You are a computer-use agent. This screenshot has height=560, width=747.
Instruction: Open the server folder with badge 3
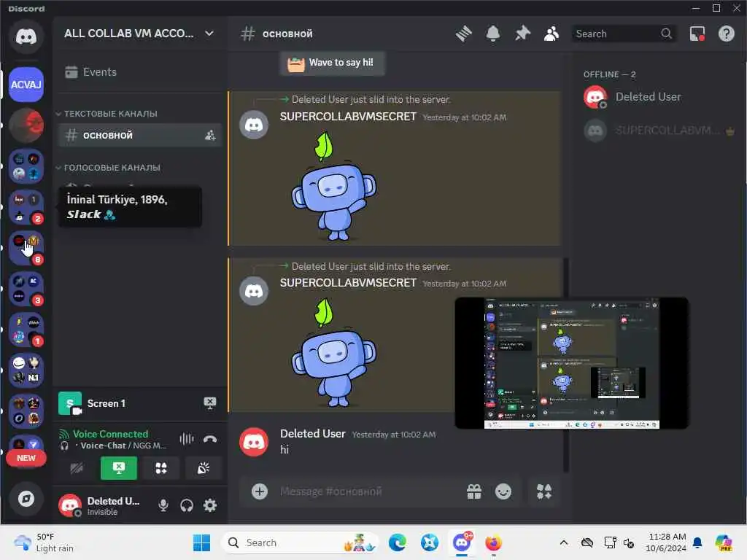click(26, 289)
